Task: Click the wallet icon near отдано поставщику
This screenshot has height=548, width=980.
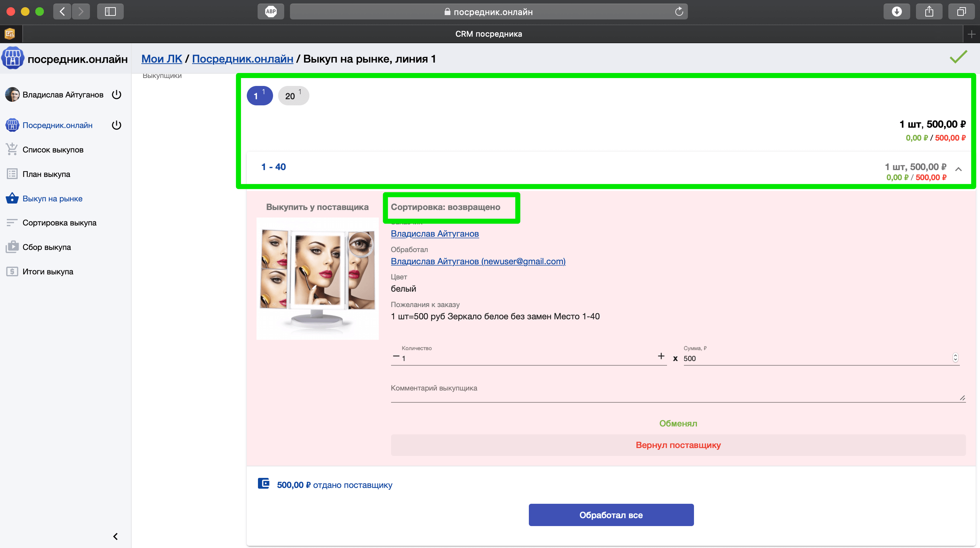Action: 263,484
